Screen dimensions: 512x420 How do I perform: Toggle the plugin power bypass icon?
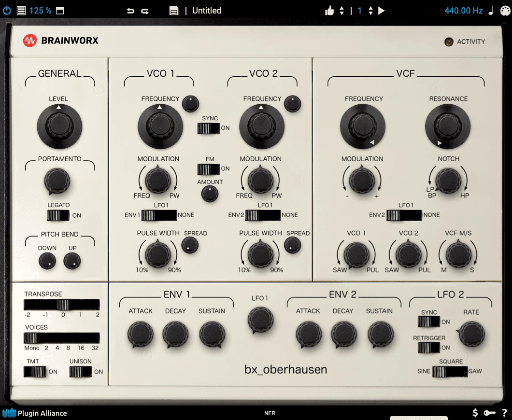coord(7,11)
